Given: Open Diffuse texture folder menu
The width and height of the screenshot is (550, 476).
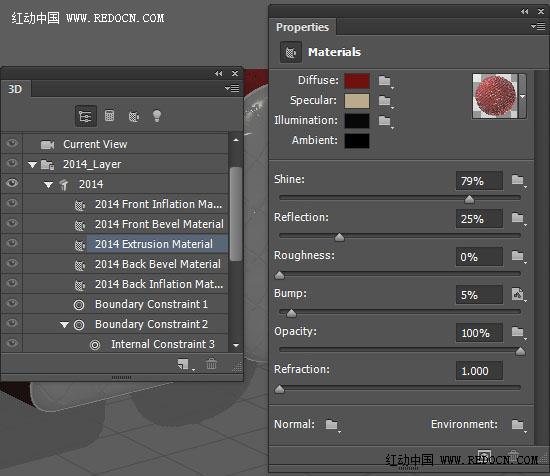Looking at the screenshot, I should pos(385,81).
